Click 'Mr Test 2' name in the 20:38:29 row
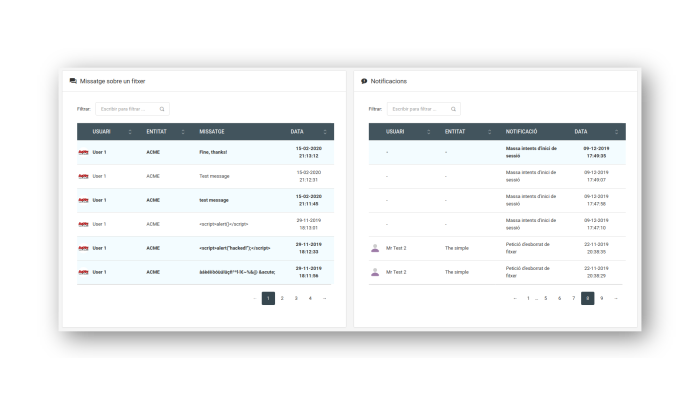 pos(396,272)
